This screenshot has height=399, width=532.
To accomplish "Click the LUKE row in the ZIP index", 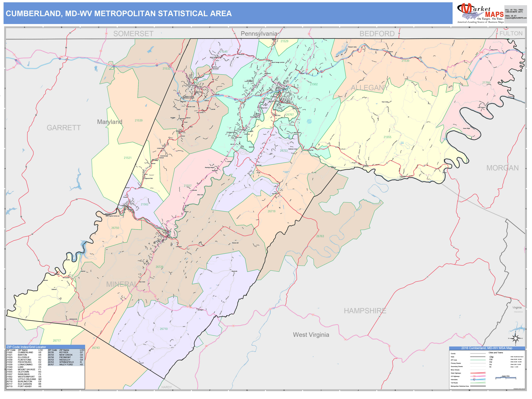I will pos(24,367).
